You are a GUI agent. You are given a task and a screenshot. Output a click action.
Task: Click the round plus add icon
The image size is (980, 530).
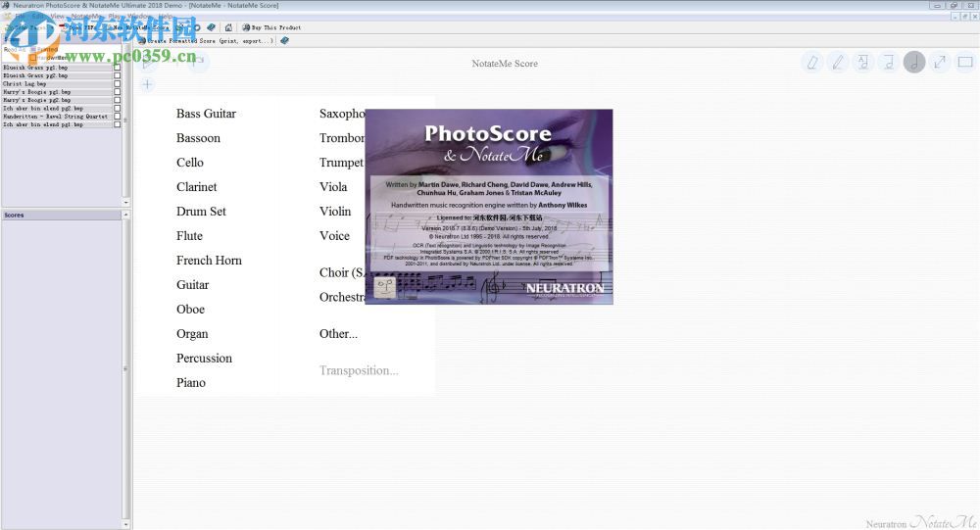(147, 84)
